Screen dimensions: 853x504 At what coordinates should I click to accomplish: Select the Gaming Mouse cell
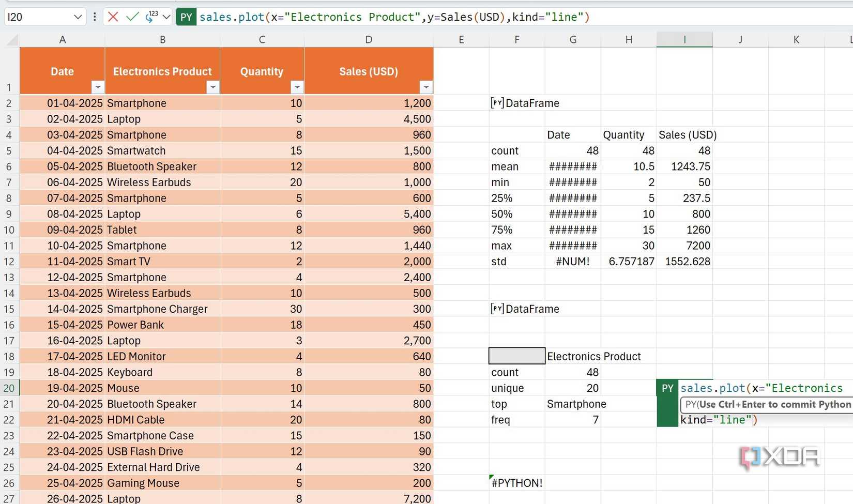tap(162, 483)
